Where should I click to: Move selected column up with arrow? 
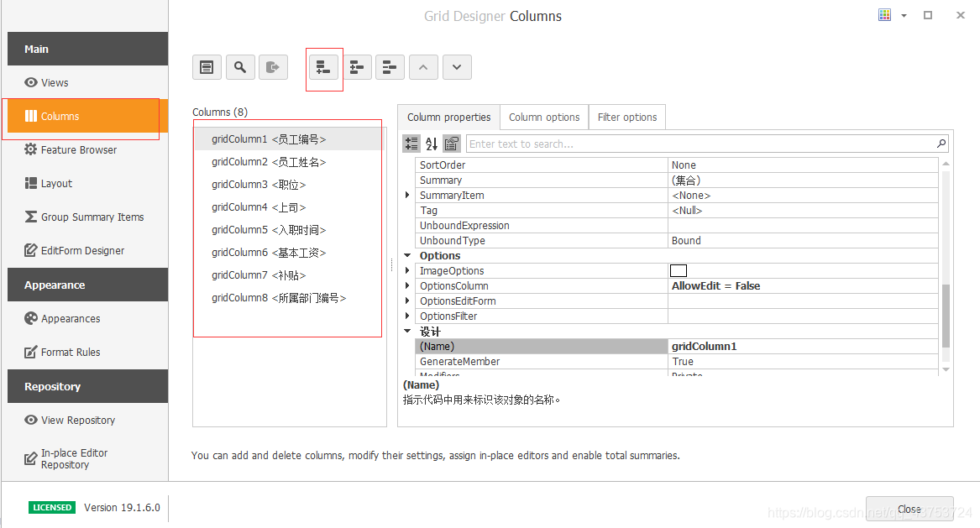click(423, 67)
